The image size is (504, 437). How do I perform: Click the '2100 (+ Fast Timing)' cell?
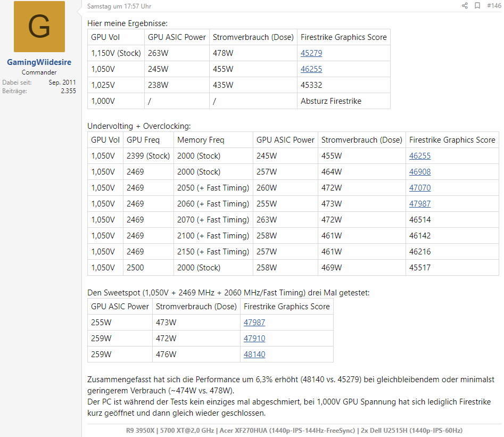[x=213, y=236]
